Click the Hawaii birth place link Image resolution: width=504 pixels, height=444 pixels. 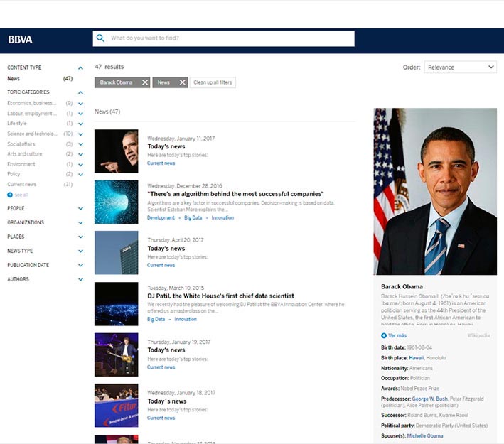coord(417,358)
